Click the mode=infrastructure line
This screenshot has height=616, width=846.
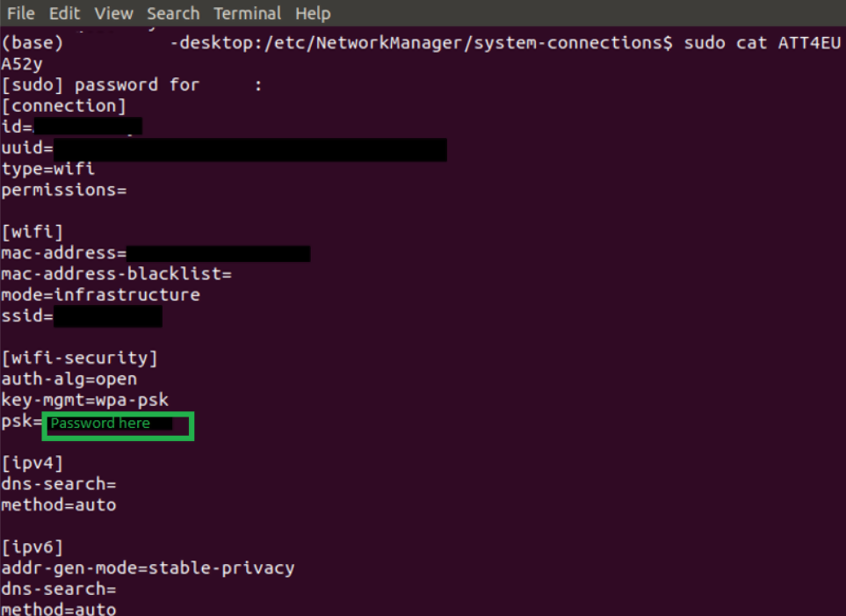click(x=100, y=295)
